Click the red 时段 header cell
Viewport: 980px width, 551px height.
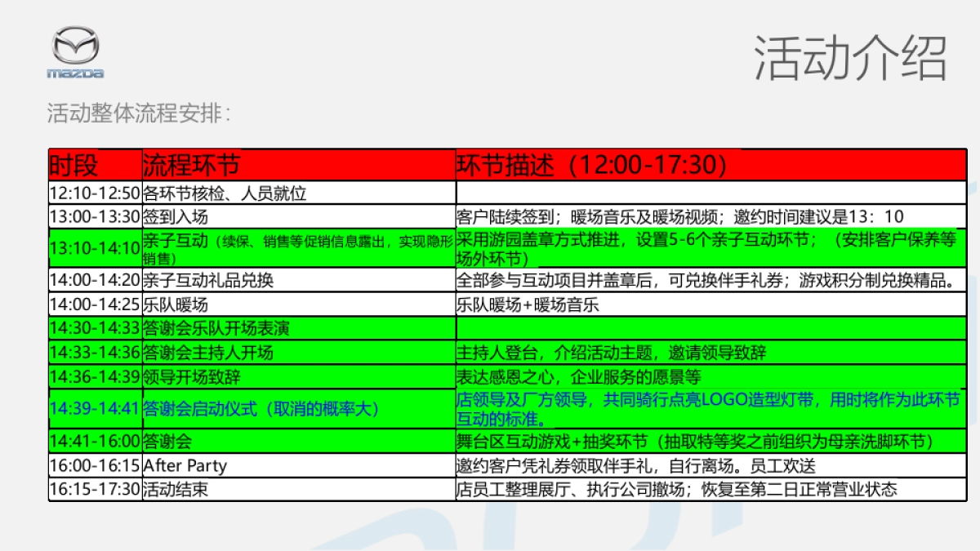[78, 166]
